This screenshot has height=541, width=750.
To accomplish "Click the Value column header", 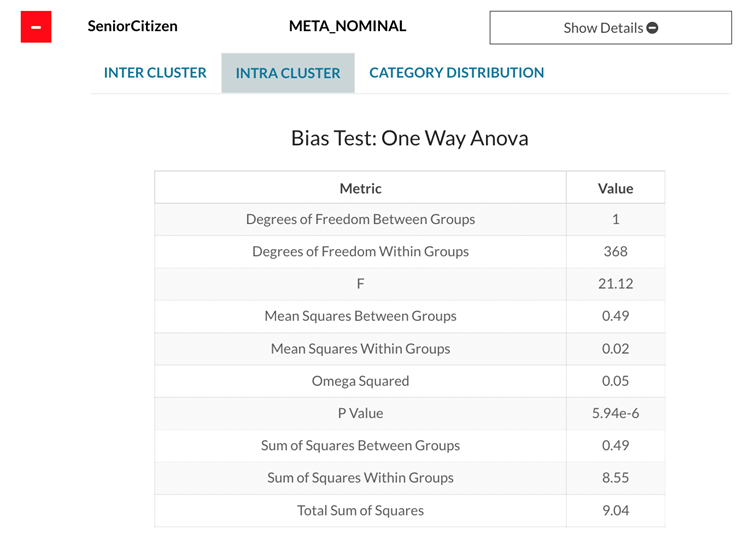I will click(615, 188).
